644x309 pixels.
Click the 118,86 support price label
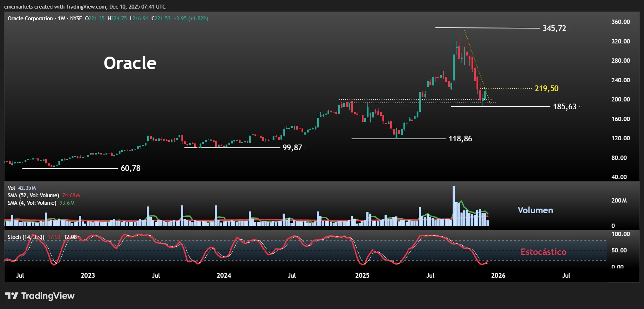[x=460, y=138]
